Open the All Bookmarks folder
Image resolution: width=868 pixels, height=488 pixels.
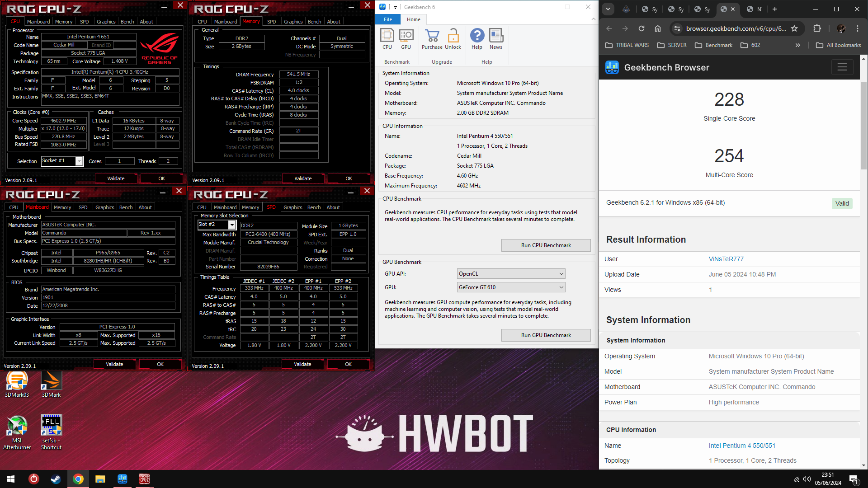coord(839,45)
